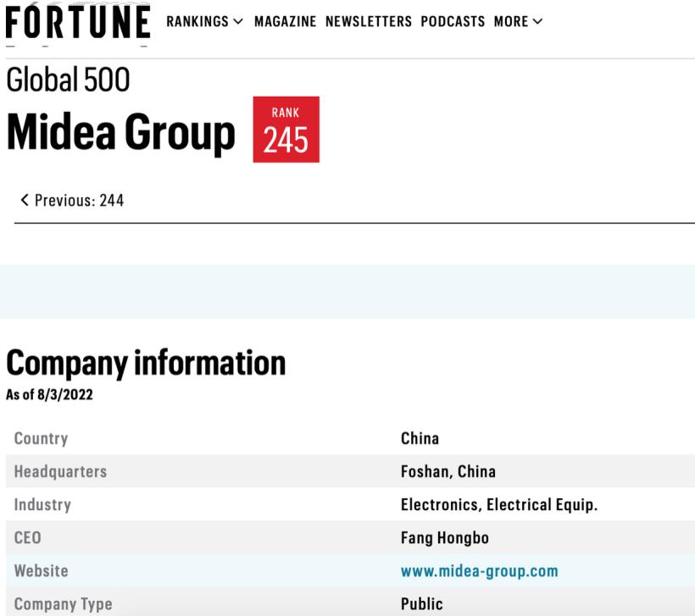Click the Fortune logo
This screenshot has height=616, width=695.
(78, 21)
